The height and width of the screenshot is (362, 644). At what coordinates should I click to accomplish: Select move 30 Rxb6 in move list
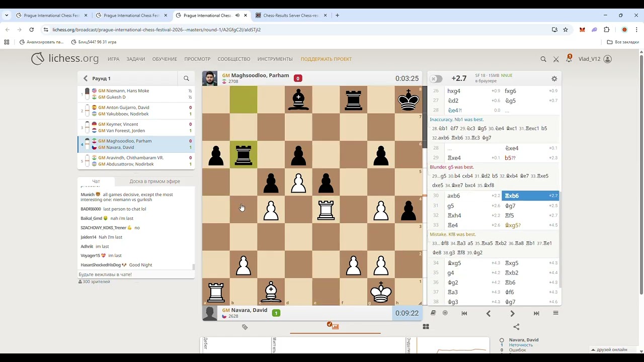[530, 196]
